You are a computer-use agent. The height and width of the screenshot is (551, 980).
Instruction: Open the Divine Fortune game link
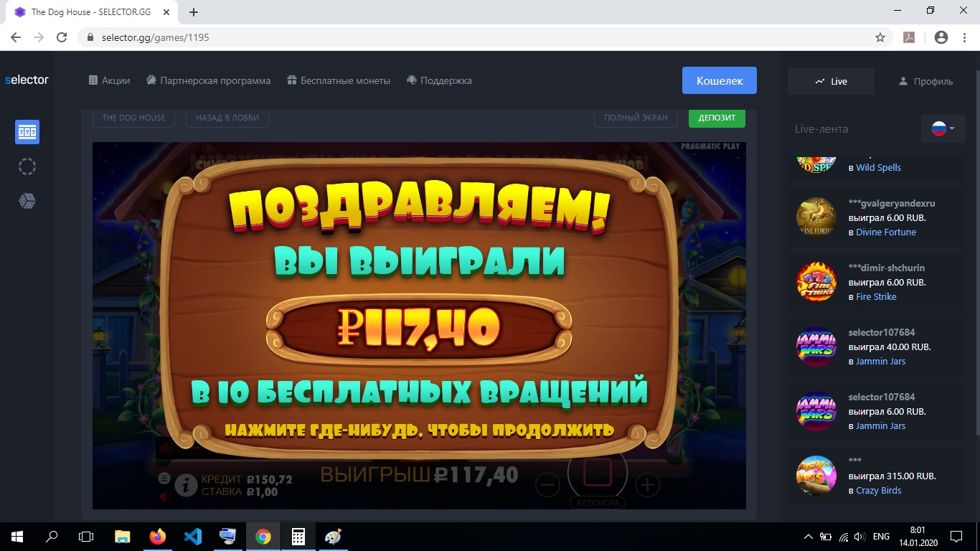tap(886, 232)
